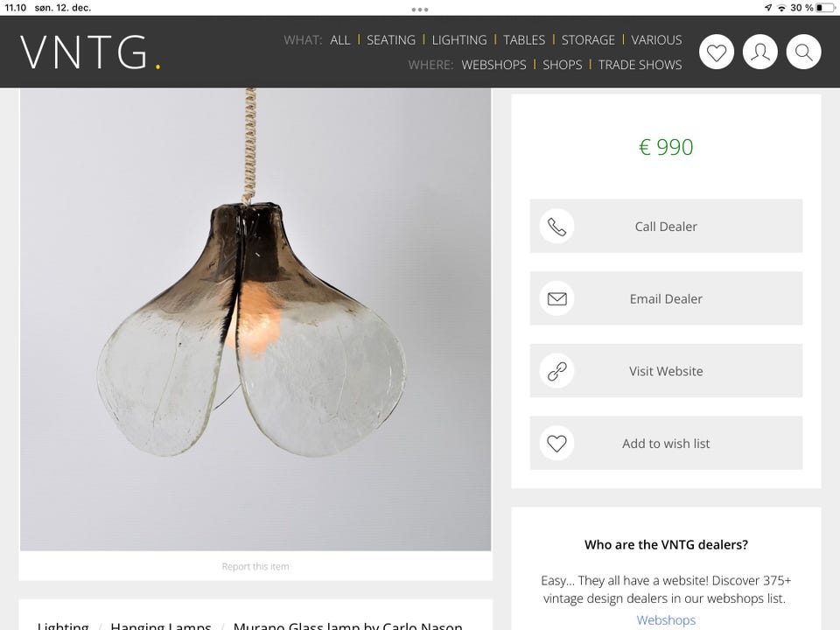This screenshot has width=840, height=630.
Task: Open the Webshops list link
Action: click(x=666, y=619)
